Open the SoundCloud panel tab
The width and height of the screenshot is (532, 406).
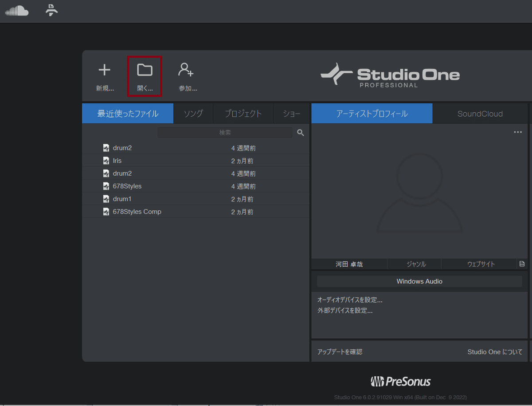(480, 114)
